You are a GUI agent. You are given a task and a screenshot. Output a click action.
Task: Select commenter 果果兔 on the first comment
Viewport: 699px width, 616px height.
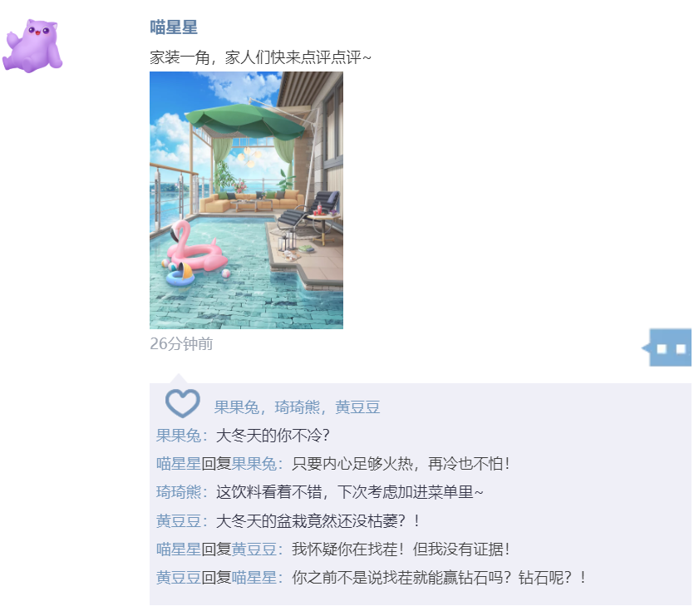[x=179, y=436]
